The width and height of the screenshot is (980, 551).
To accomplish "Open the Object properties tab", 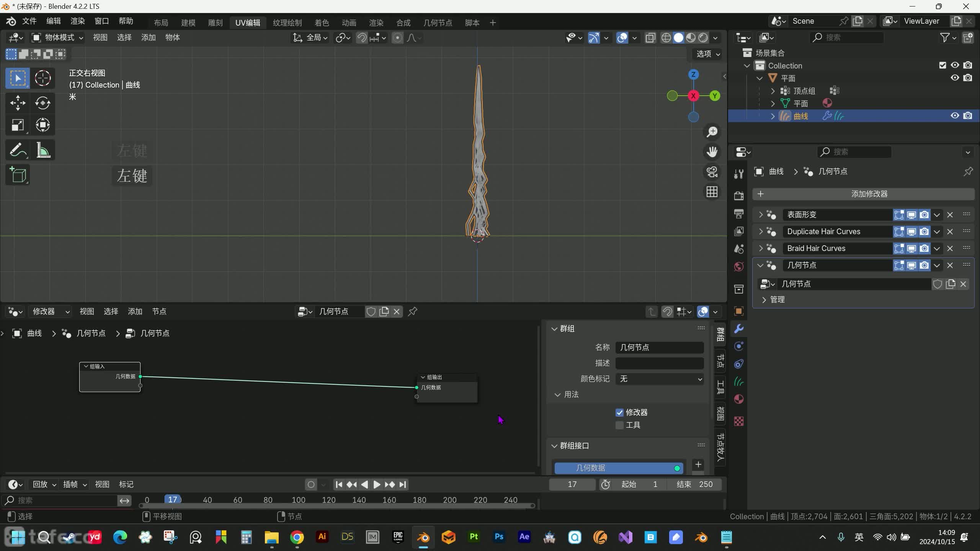I will click(x=739, y=311).
